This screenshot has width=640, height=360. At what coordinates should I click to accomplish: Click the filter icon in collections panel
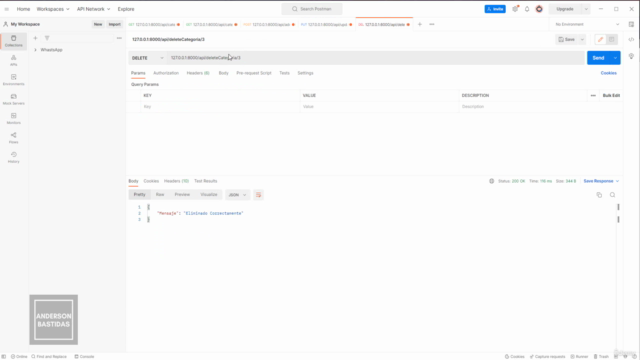47,38
